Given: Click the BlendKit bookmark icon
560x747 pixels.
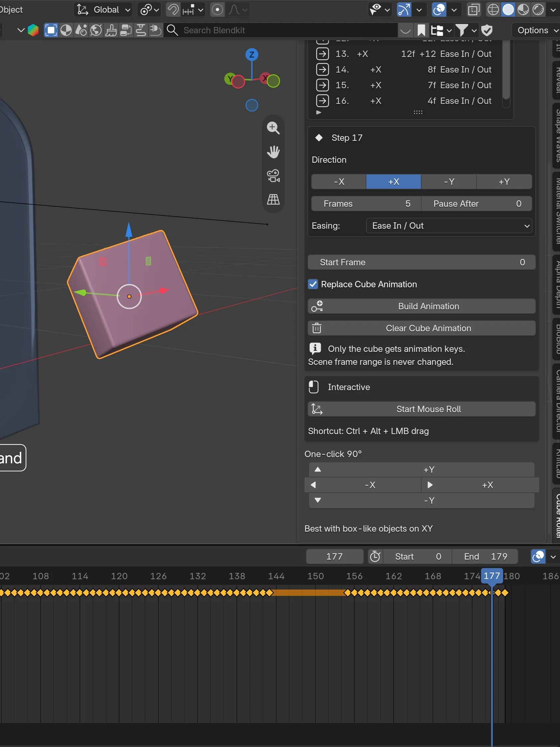Looking at the screenshot, I should point(421,30).
